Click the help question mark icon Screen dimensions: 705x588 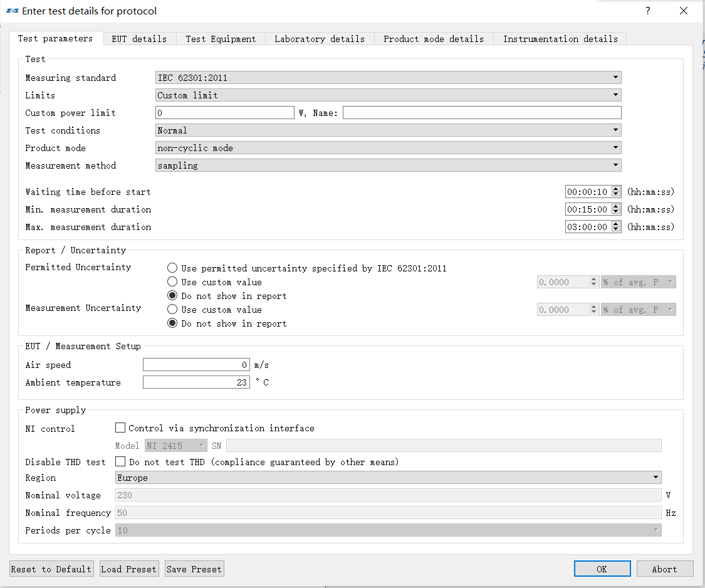647,11
